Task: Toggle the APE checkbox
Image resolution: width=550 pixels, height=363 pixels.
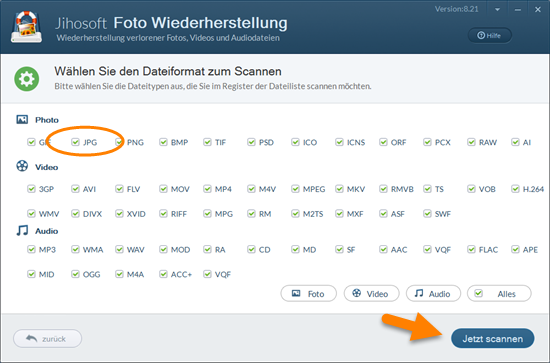Action: (x=515, y=249)
